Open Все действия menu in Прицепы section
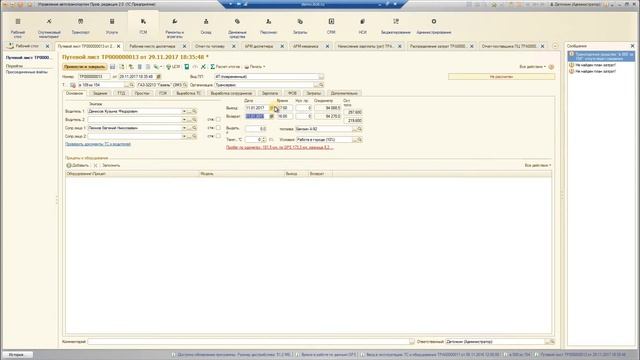This screenshot has height=360, width=640. click(x=538, y=165)
